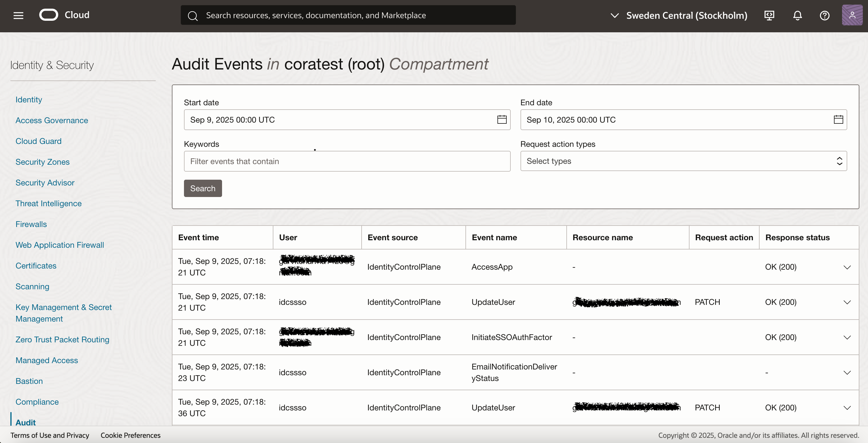Click the search magnifier icon
This screenshot has height=443, width=868.
(x=192, y=16)
